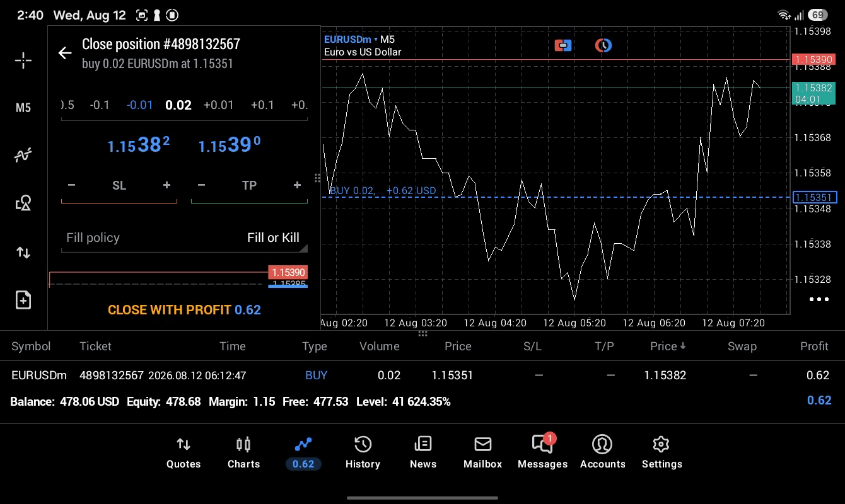Tap CLOSE WITH PROFIT 0.62 button
The width and height of the screenshot is (845, 504).
(x=184, y=310)
